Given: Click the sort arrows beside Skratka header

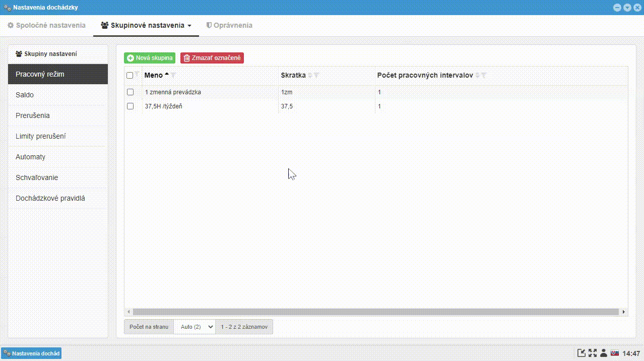Looking at the screenshot, I should pos(310,75).
